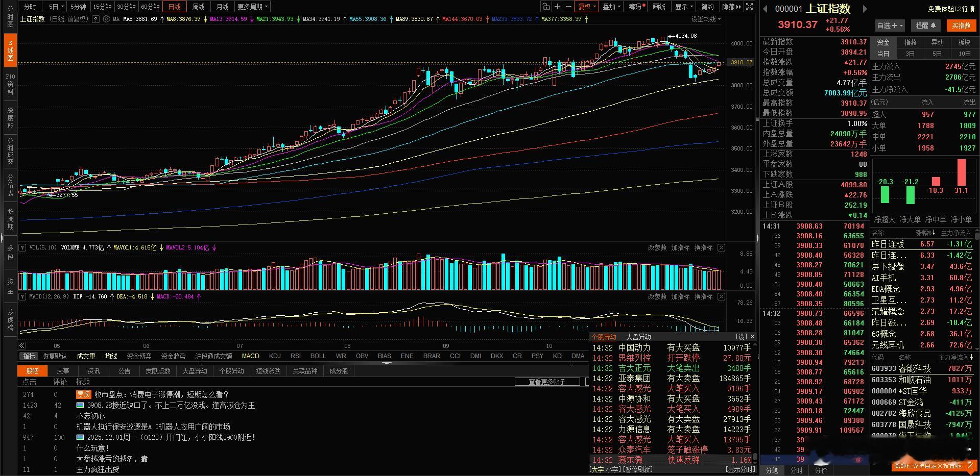This screenshot has width=980, height=476.
Task: Switch chart period to 15分钟
Action: pyautogui.click(x=102, y=7)
